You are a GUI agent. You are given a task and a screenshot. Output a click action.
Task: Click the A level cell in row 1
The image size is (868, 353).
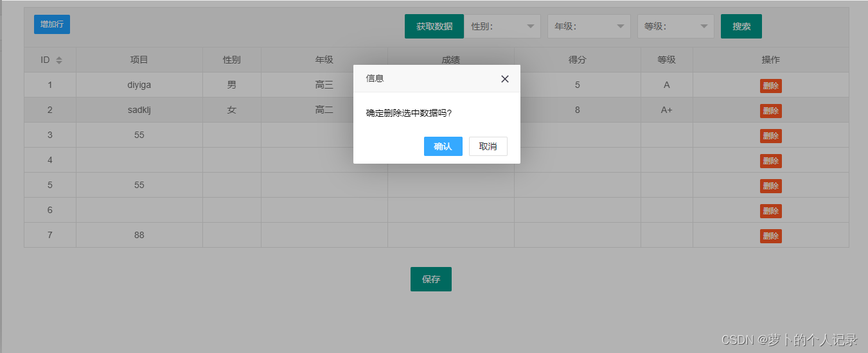click(667, 85)
